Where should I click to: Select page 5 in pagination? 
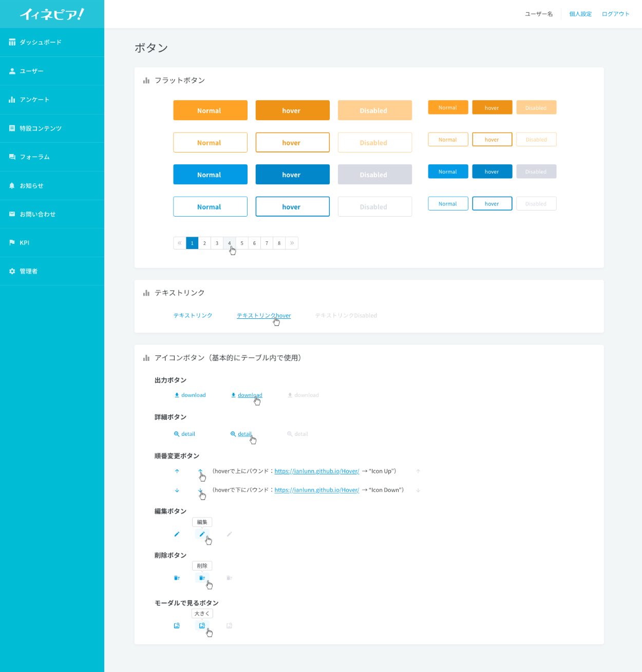[x=242, y=243]
